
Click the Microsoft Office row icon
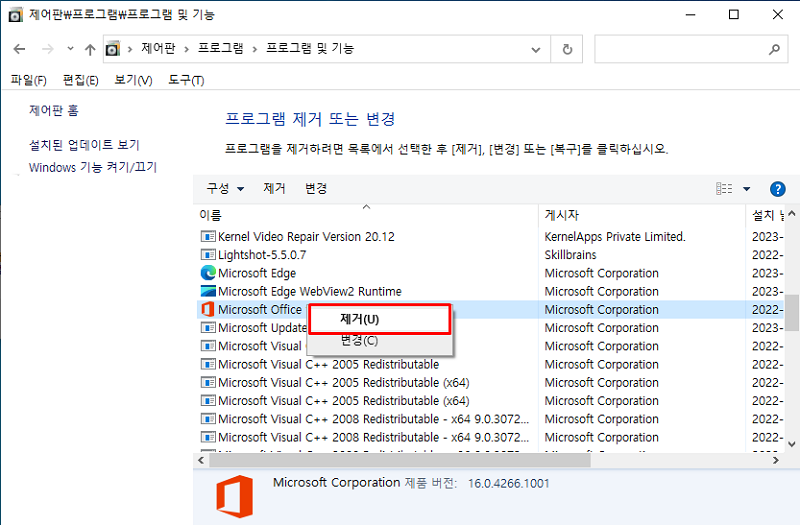pyautogui.click(x=208, y=309)
